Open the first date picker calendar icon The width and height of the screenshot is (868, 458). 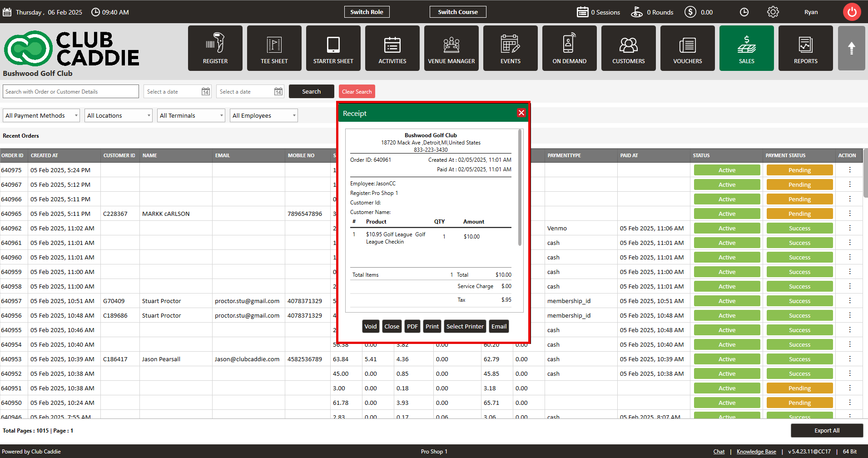(x=206, y=91)
